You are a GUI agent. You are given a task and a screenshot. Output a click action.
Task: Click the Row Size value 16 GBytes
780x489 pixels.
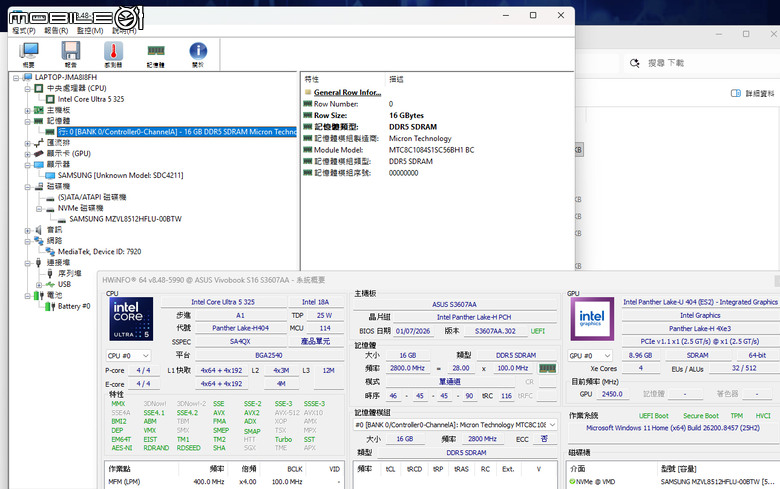point(406,115)
